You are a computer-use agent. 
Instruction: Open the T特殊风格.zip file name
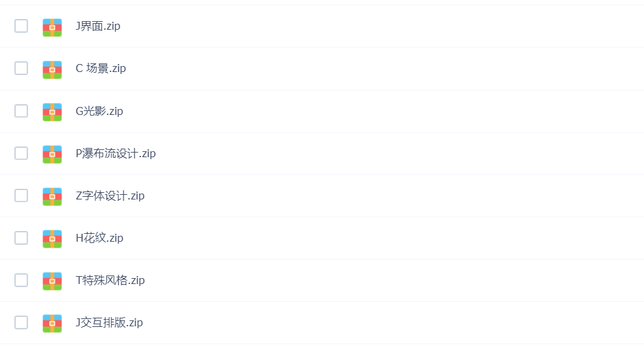click(110, 281)
